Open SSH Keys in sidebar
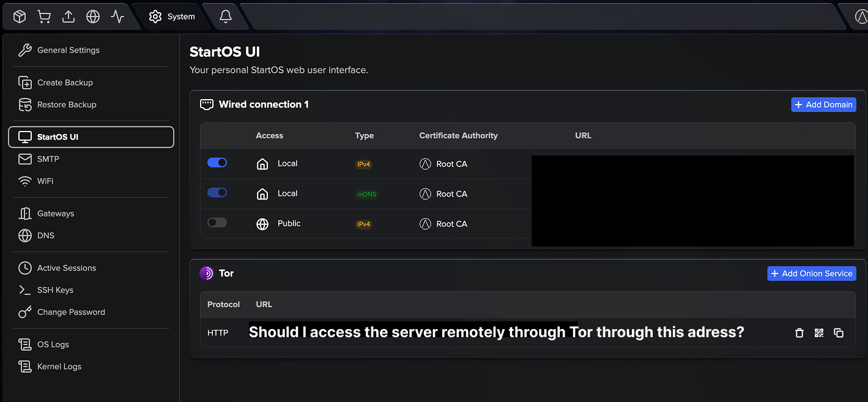Screen dimensions: 868x402 91,290
